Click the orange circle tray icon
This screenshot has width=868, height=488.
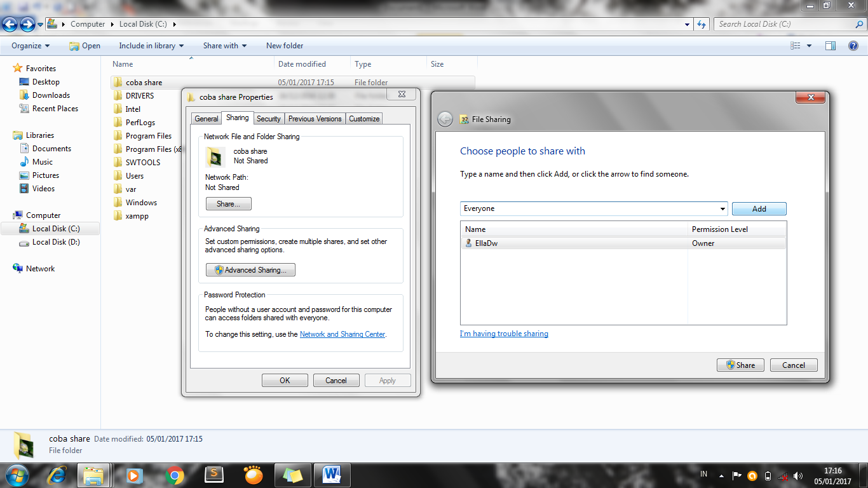point(752,475)
